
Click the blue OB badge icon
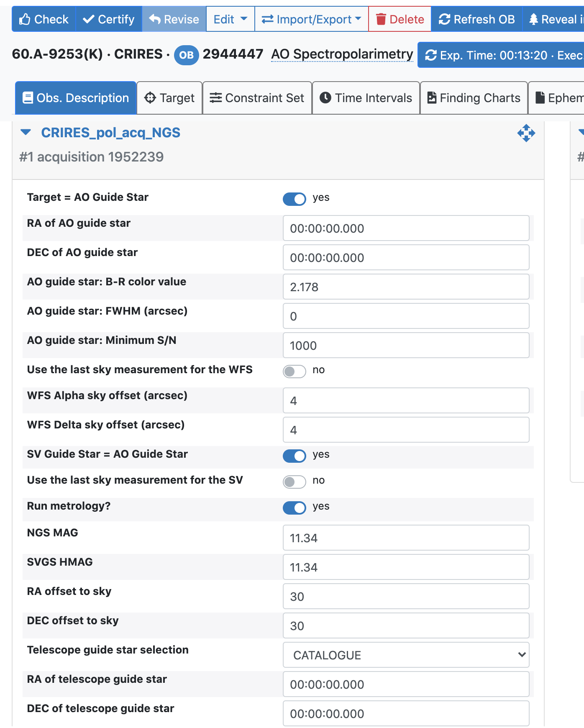pyautogui.click(x=186, y=55)
